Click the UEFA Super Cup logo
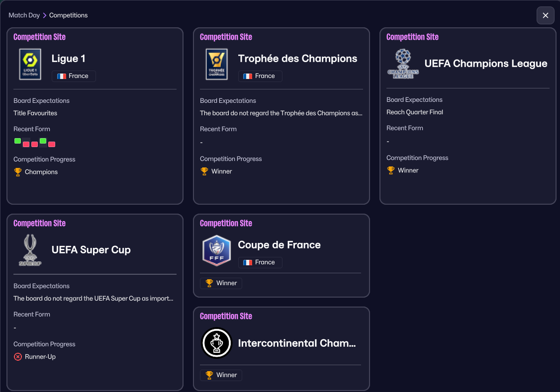 (30, 250)
